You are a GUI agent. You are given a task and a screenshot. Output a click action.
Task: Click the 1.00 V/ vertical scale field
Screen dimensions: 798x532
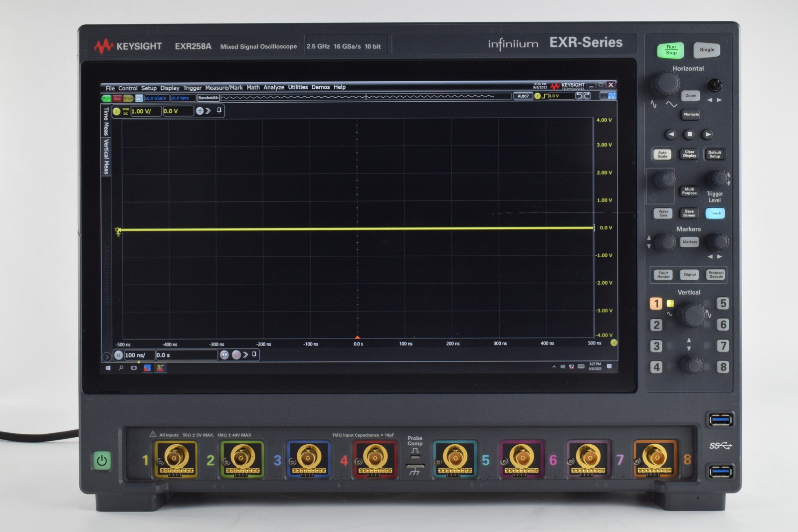146,111
